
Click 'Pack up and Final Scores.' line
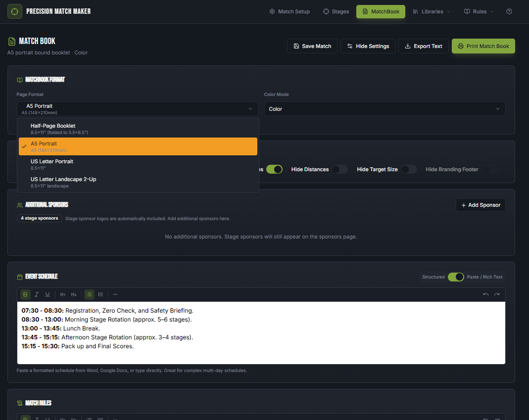(x=78, y=346)
